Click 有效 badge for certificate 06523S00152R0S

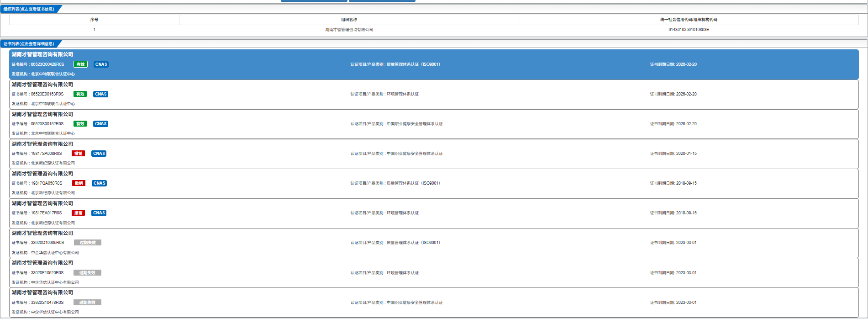pyautogui.click(x=80, y=124)
